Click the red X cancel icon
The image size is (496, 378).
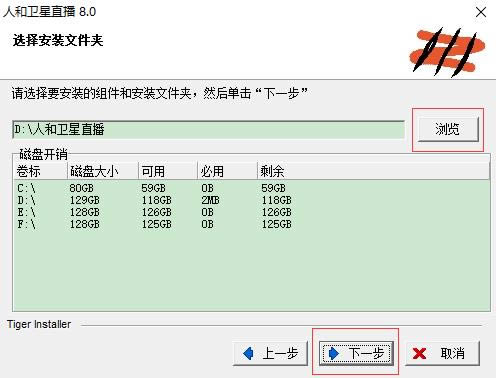coord(419,354)
